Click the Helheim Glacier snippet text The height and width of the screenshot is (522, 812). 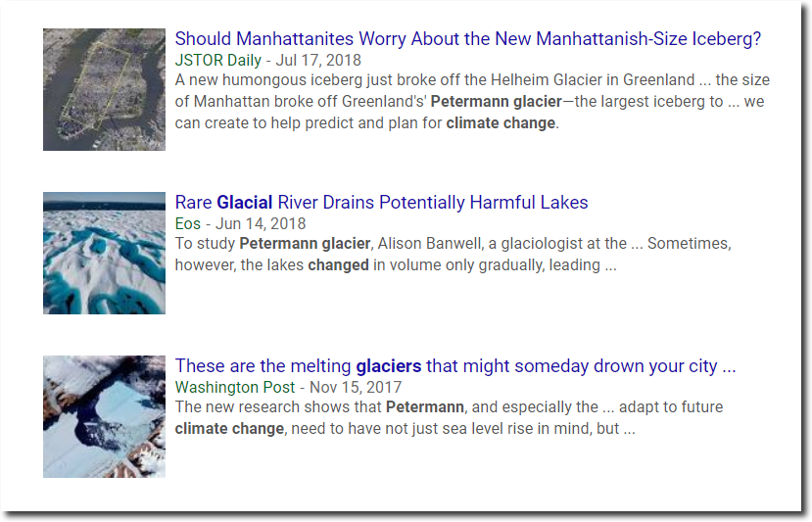click(x=472, y=79)
